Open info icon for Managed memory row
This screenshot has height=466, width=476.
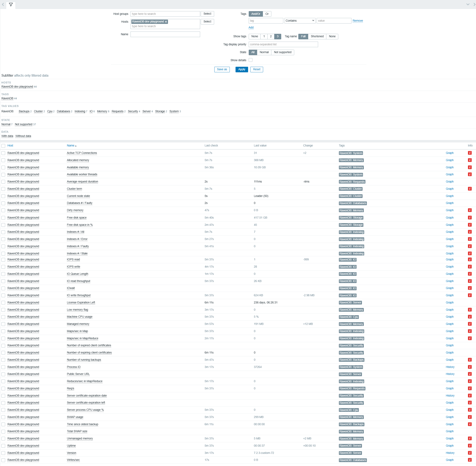pos(470,324)
